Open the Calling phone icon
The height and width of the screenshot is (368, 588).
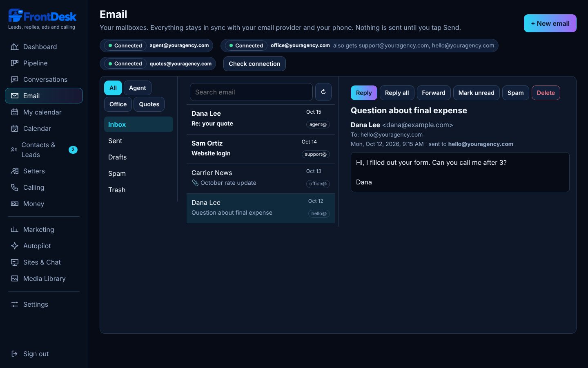[15, 187]
